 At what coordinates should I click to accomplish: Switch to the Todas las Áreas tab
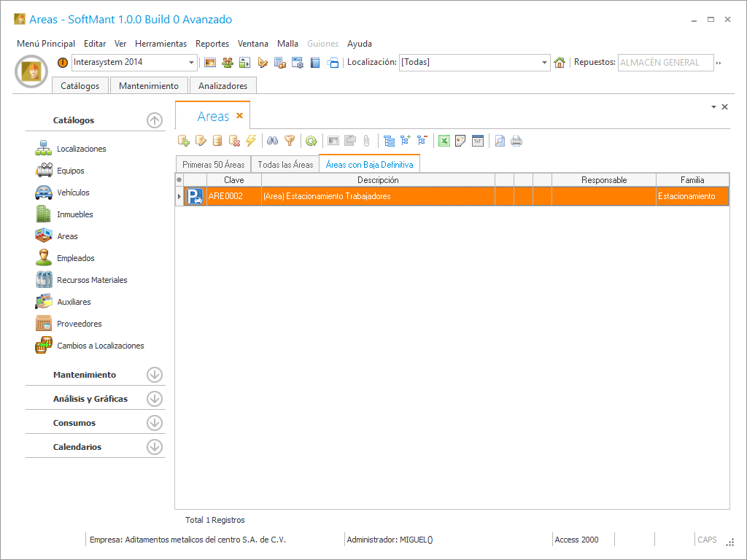point(285,165)
